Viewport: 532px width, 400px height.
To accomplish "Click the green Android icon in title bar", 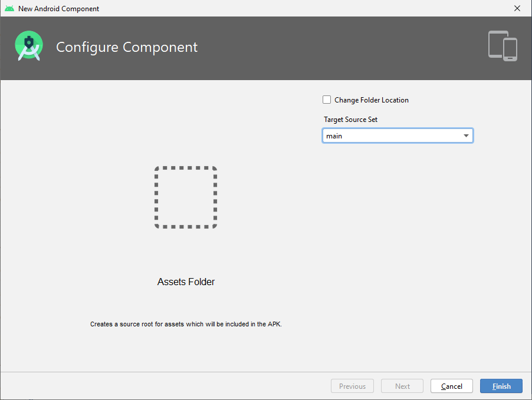I will click(9, 9).
